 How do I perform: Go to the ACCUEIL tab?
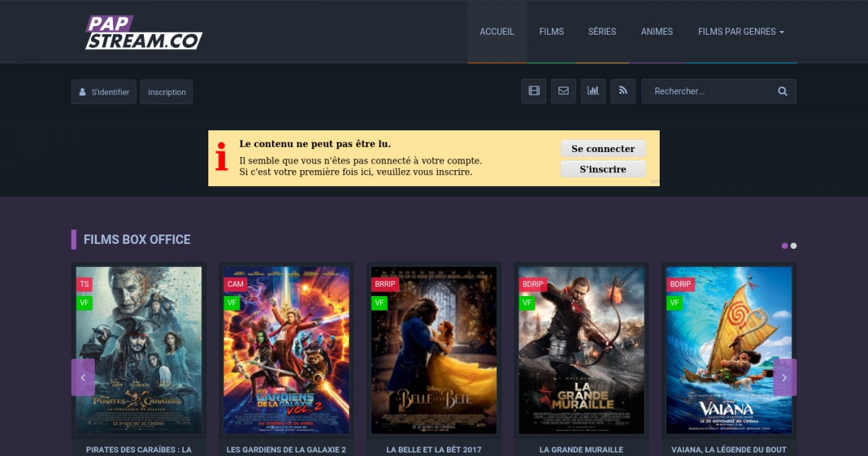(x=497, y=32)
